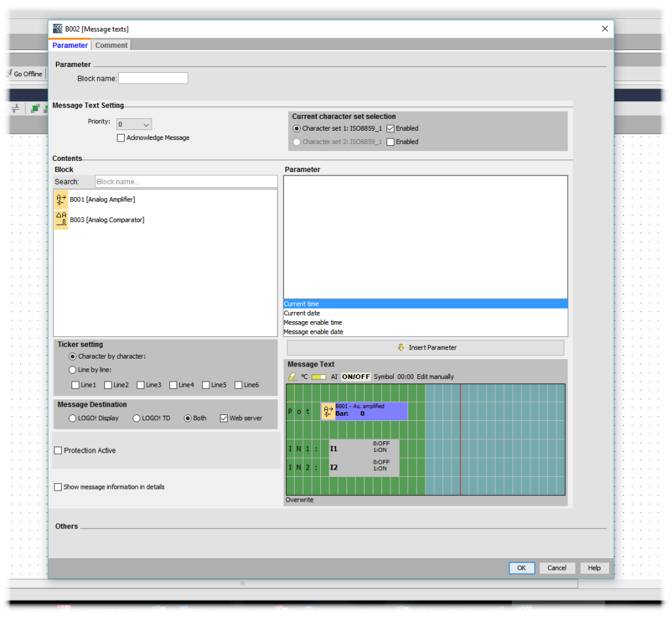Open the Priority dropdown
The width and height of the screenshot is (672, 618).
coord(134,124)
